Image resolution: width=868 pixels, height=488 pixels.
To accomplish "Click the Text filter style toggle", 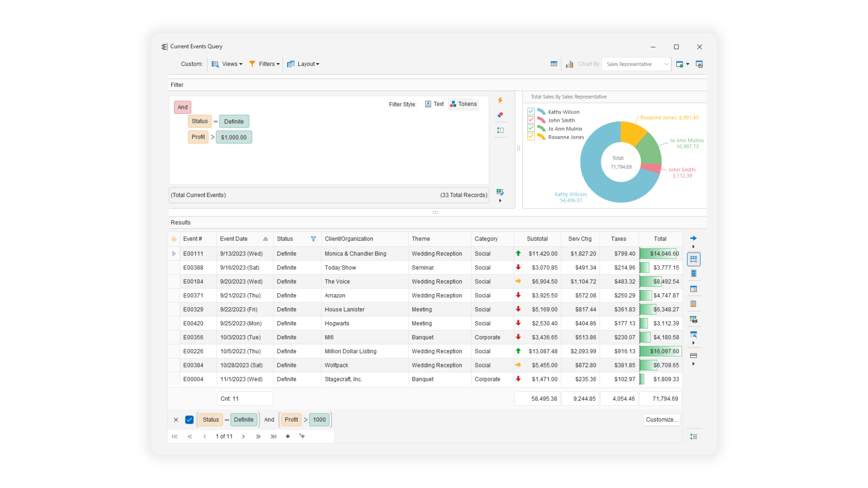I will [434, 103].
